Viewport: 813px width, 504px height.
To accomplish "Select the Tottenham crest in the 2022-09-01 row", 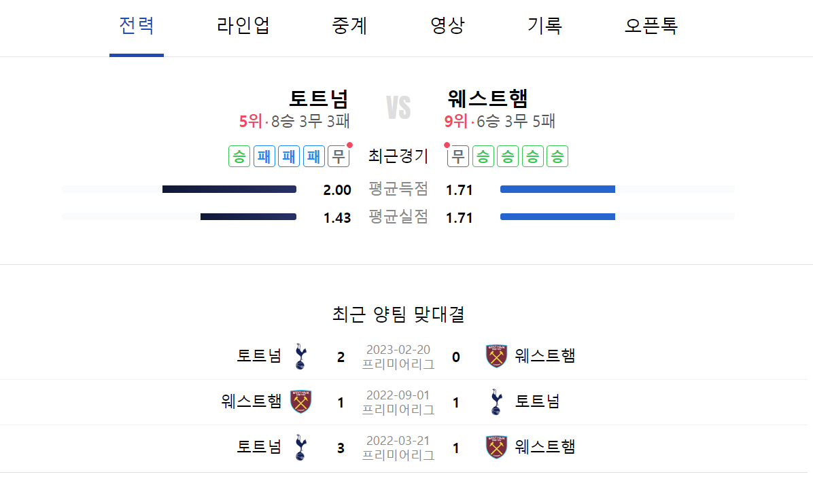I will [x=496, y=401].
